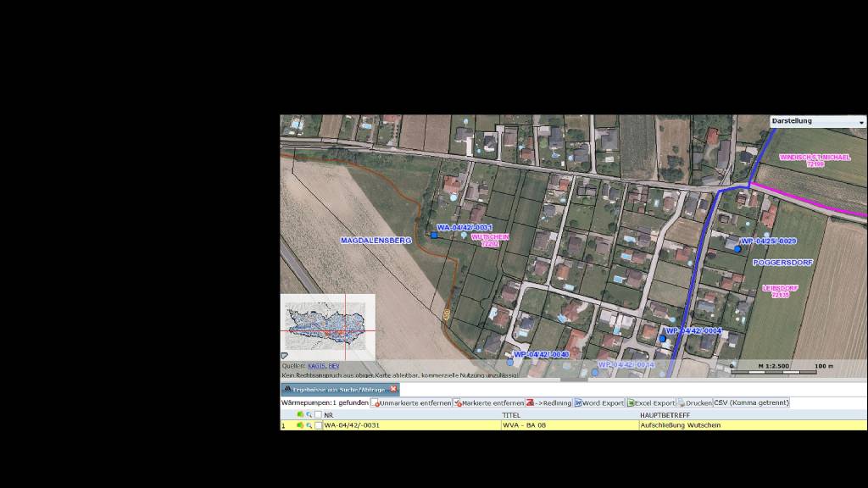Click the WP-04/25/-0029 map point
The image size is (868, 488).
point(737,250)
